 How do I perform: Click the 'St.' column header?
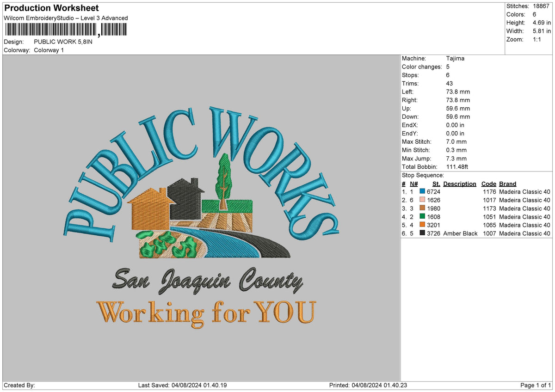[436, 184]
